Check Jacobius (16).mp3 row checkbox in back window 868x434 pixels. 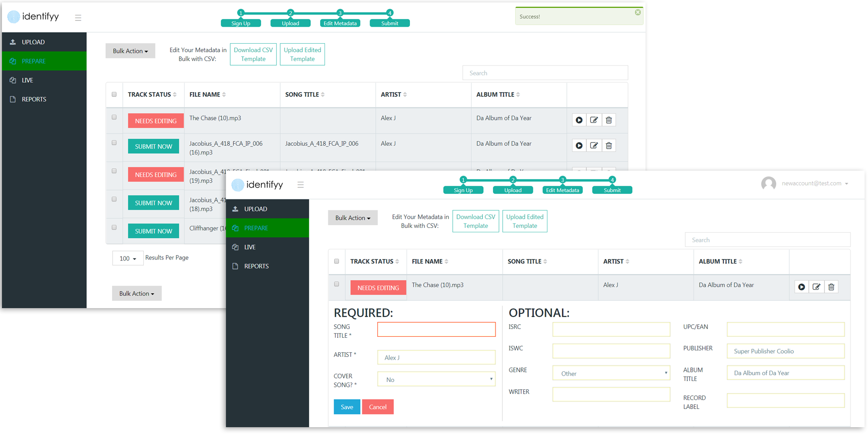114,143
